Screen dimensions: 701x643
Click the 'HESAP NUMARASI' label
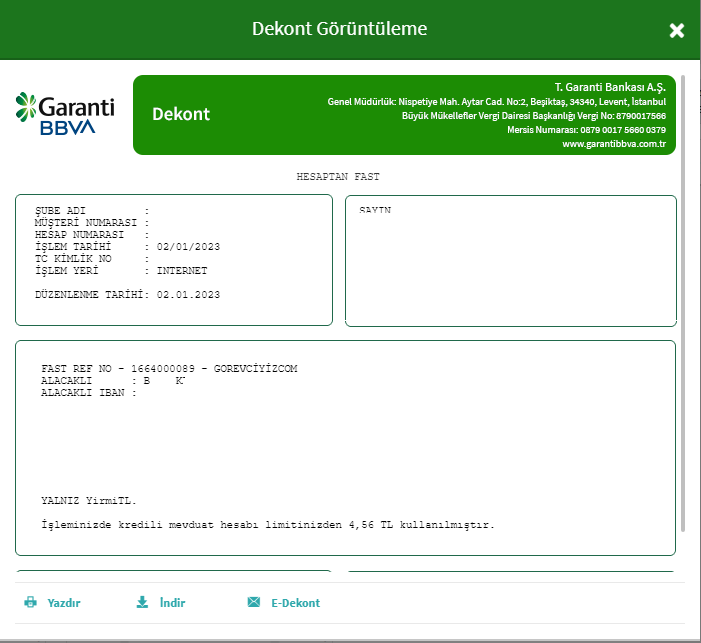(79, 235)
